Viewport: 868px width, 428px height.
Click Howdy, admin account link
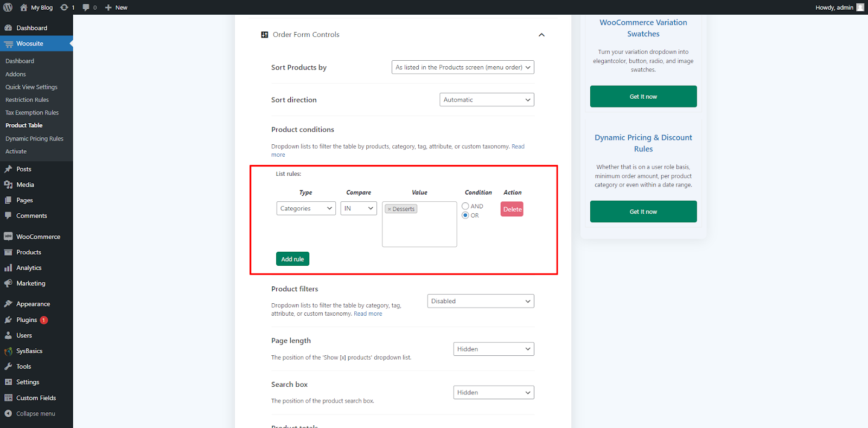click(x=834, y=8)
